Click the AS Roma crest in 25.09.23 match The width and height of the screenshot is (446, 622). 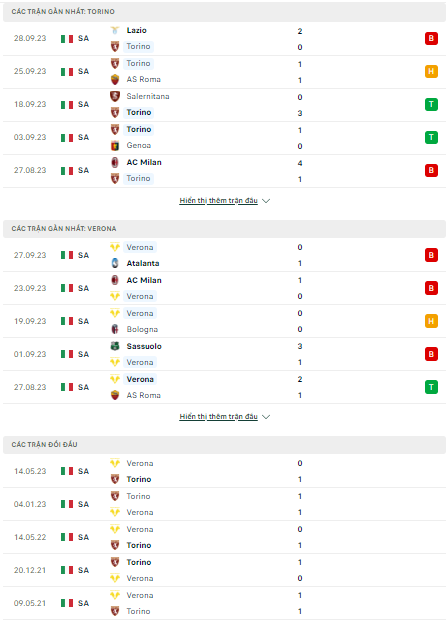115,79
